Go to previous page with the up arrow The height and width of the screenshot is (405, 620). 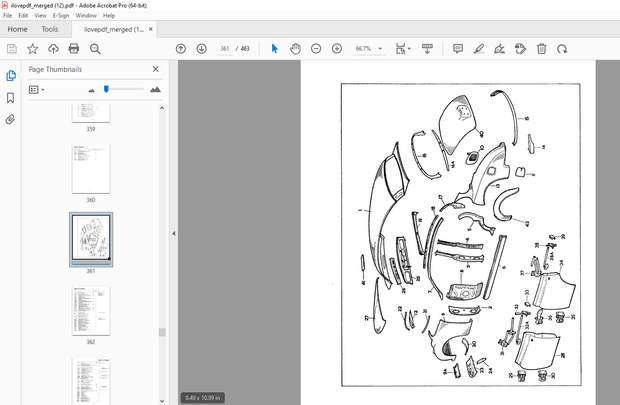coord(181,49)
